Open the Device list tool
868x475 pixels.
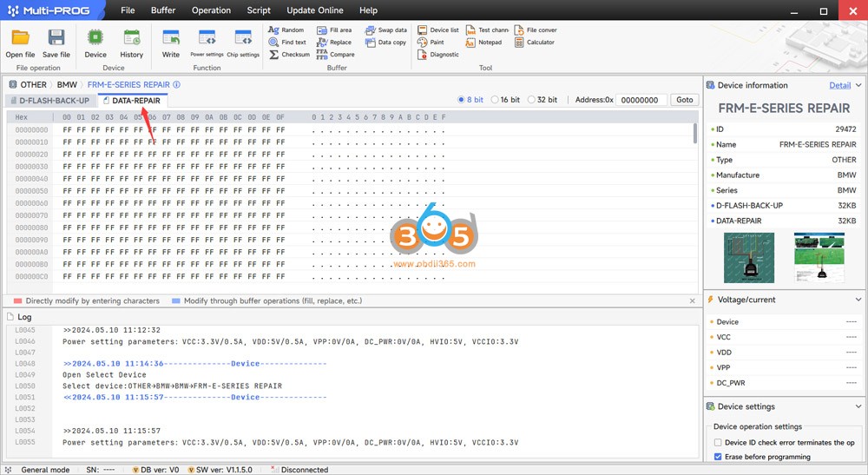[437, 30]
